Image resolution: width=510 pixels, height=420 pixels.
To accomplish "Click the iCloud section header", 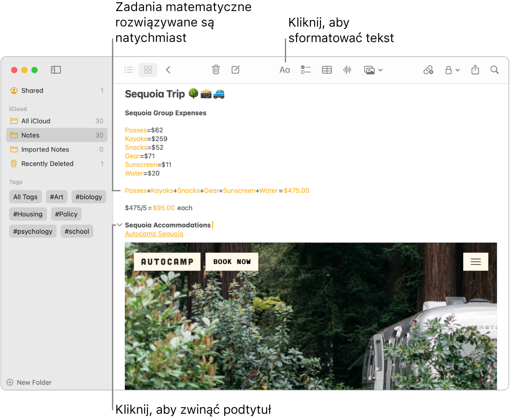I will tap(18, 109).
